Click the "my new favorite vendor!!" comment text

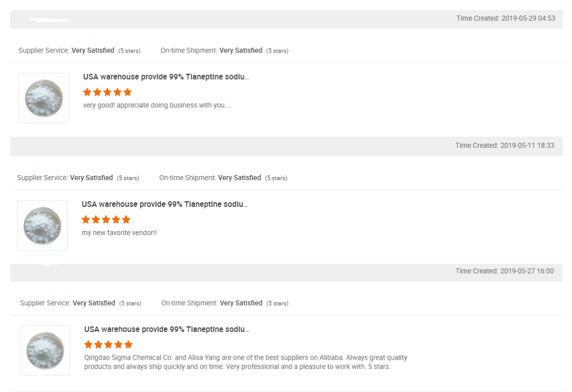pos(119,233)
